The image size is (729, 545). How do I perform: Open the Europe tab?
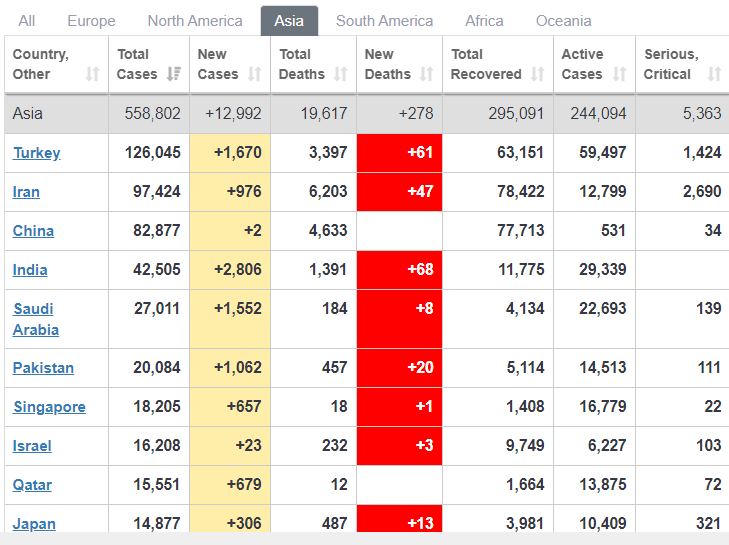click(91, 21)
